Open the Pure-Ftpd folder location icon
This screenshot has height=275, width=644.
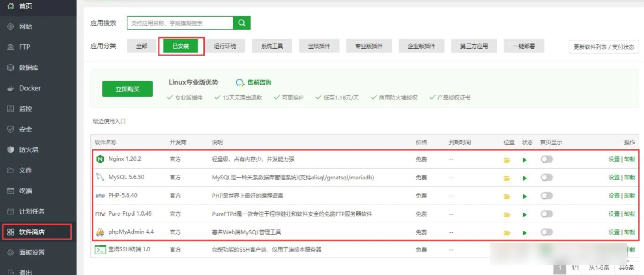pyautogui.click(x=507, y=214)
